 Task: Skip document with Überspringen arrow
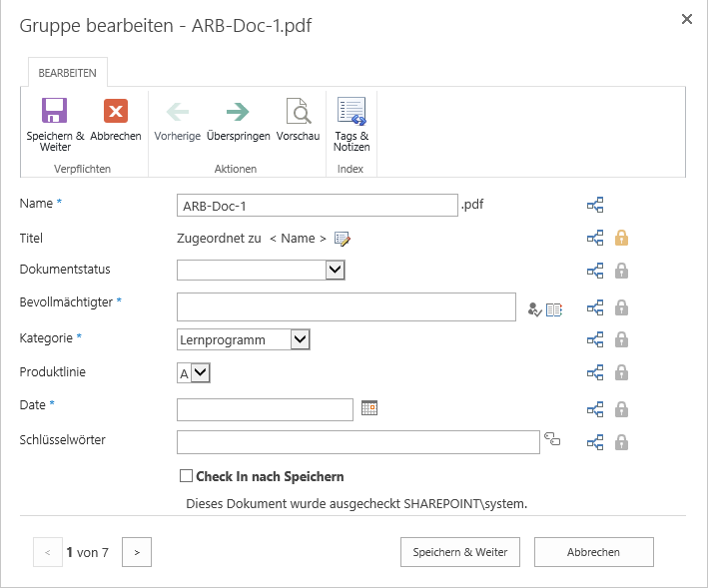click(x=238, y=112)
